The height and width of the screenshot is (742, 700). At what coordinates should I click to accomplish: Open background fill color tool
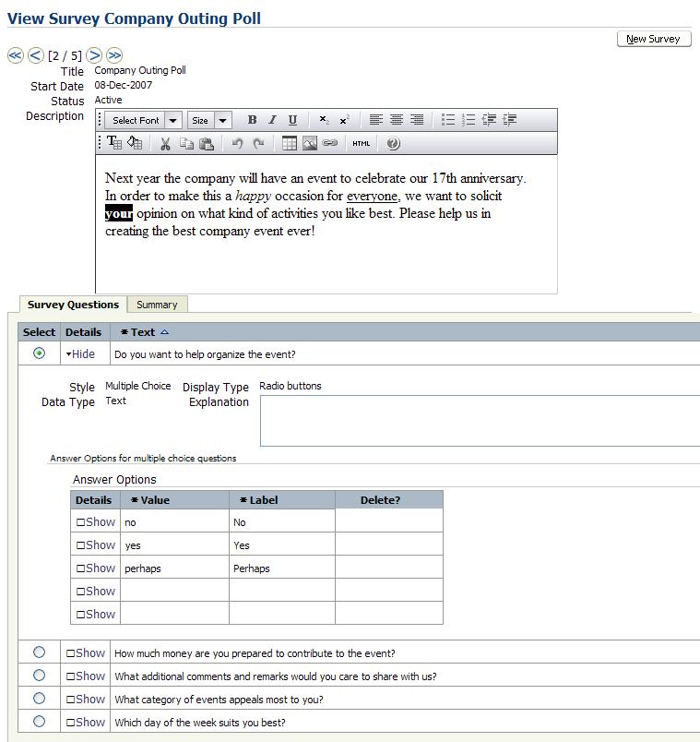coord(135,143)
